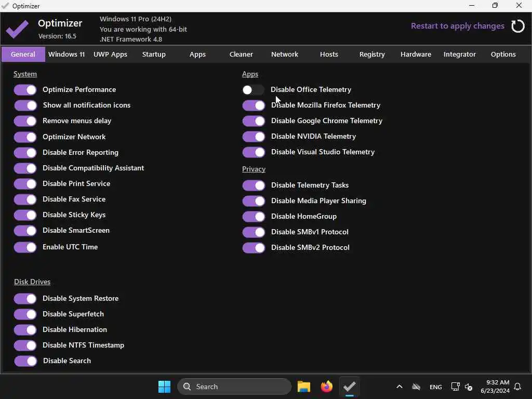Toggle Disable Search switch

click(x=25, y=362)
